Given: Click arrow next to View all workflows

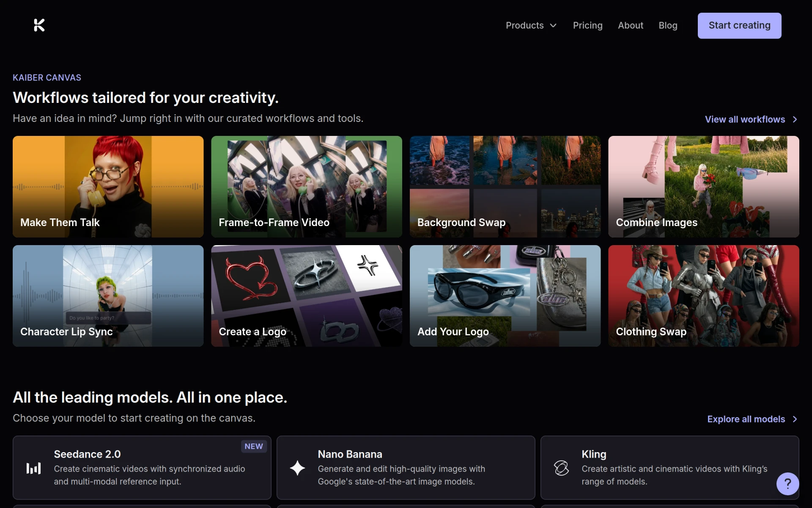Looking at the screenshot, I should (x=795, y=119).
